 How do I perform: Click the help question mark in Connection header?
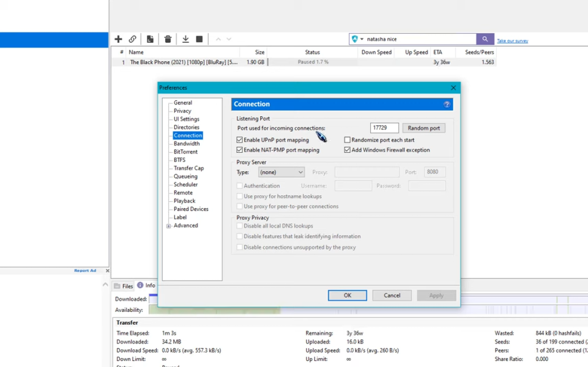447,104
